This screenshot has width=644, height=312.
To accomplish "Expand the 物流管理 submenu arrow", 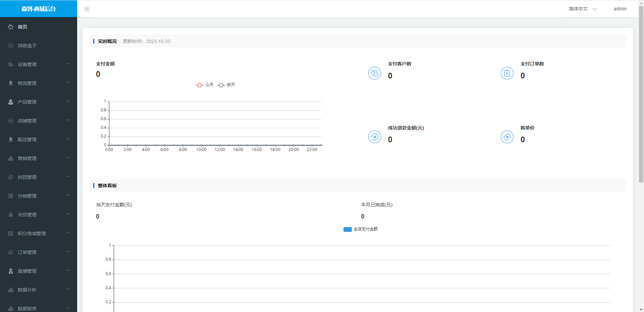I will (68, 83).
